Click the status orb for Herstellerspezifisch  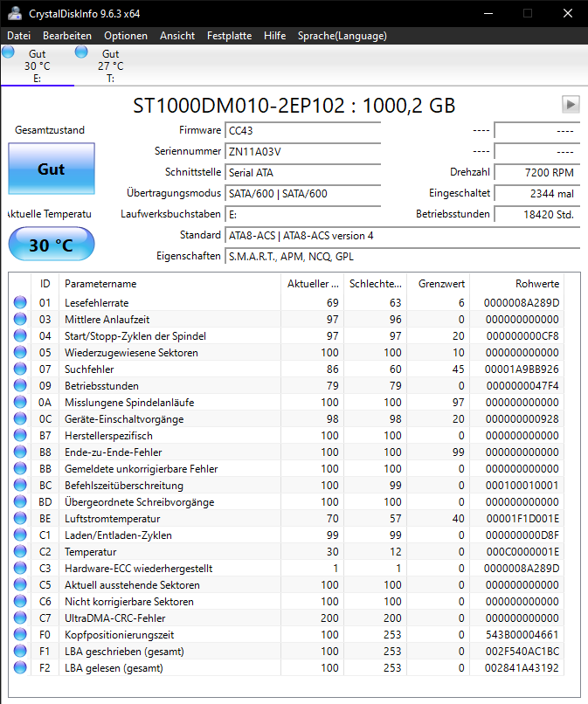pos(20,435)
